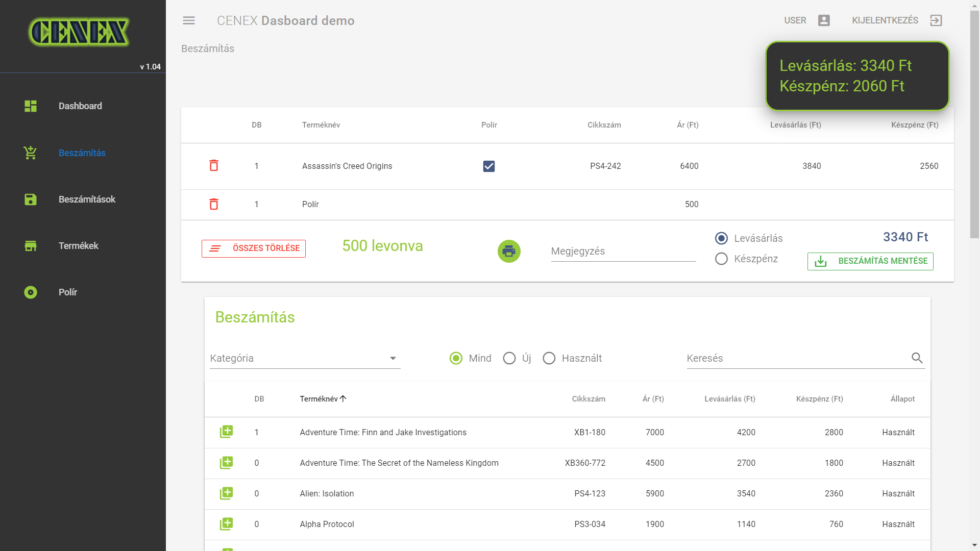Click the user profile icon
Image resolution: width=980 pixels, height=551 pixels.
click(x=824, y=20)
